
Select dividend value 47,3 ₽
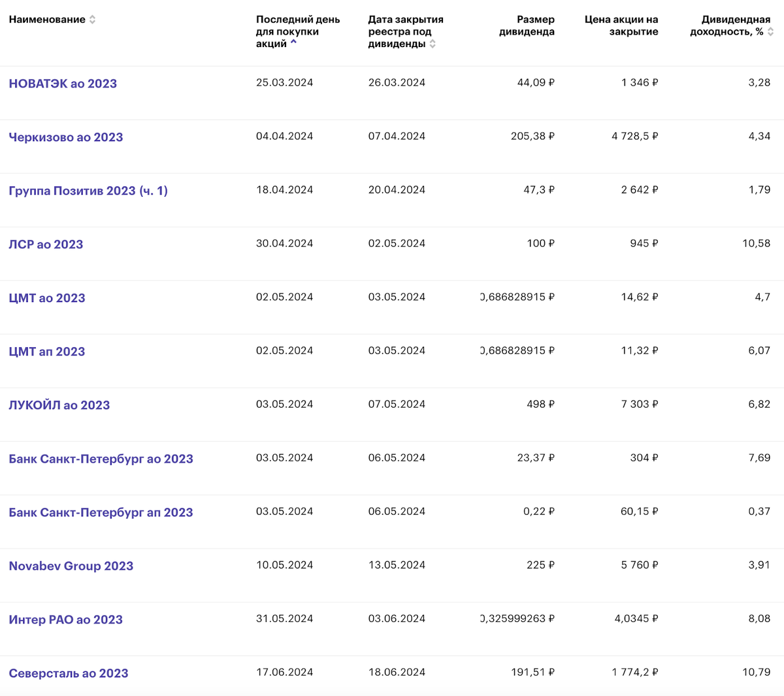(x=539, y=190)
